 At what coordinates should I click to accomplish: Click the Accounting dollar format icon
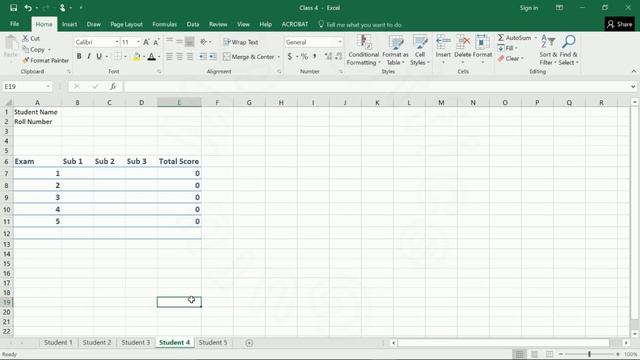coord(290,57)
